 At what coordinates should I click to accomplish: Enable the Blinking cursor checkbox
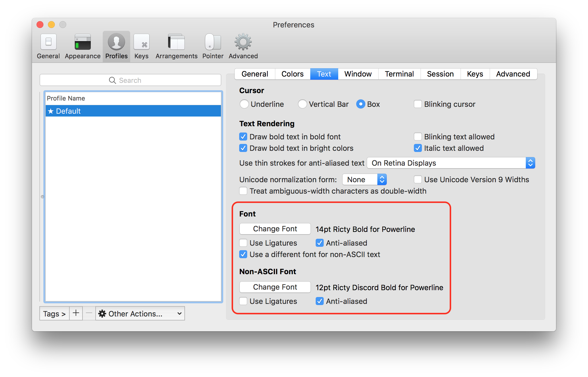(x=418, y=104)
